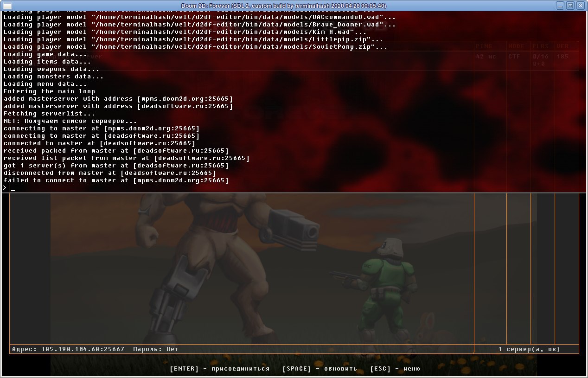Click the 0/16 players value
The width and height of the screenshot is (588, 378).
(x=541, y=57)
